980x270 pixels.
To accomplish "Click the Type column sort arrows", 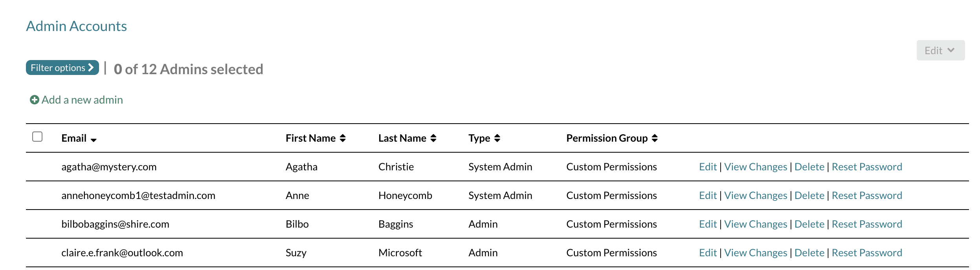I will (497, 138).
